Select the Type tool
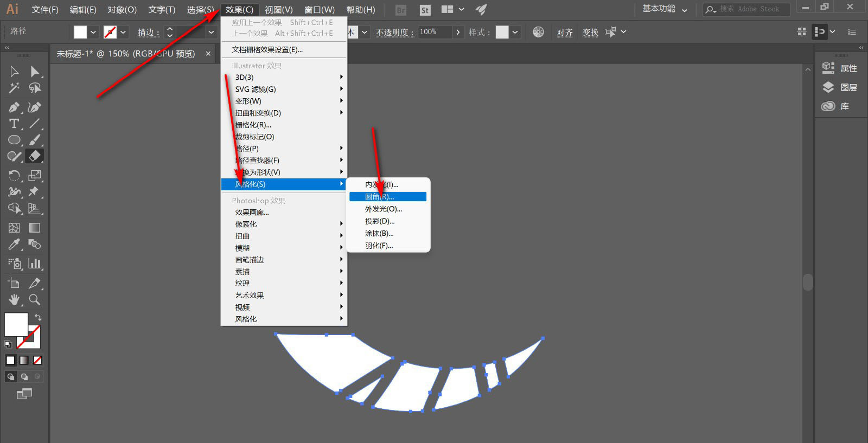 14,124
